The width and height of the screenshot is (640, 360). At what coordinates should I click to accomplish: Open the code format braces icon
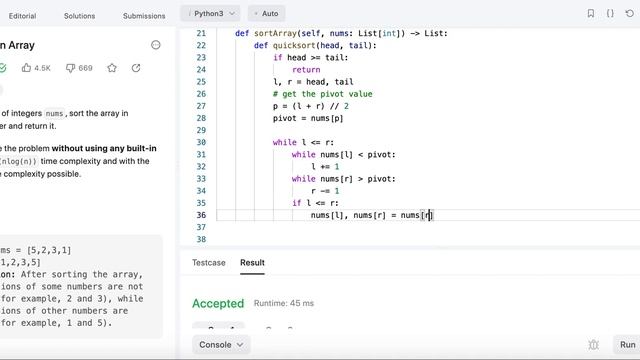(x=610, y=13)
